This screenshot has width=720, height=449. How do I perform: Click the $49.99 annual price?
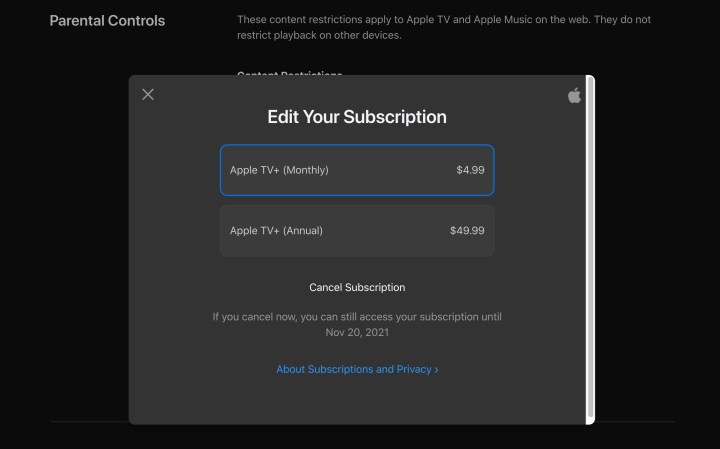(x=467, y=231)
